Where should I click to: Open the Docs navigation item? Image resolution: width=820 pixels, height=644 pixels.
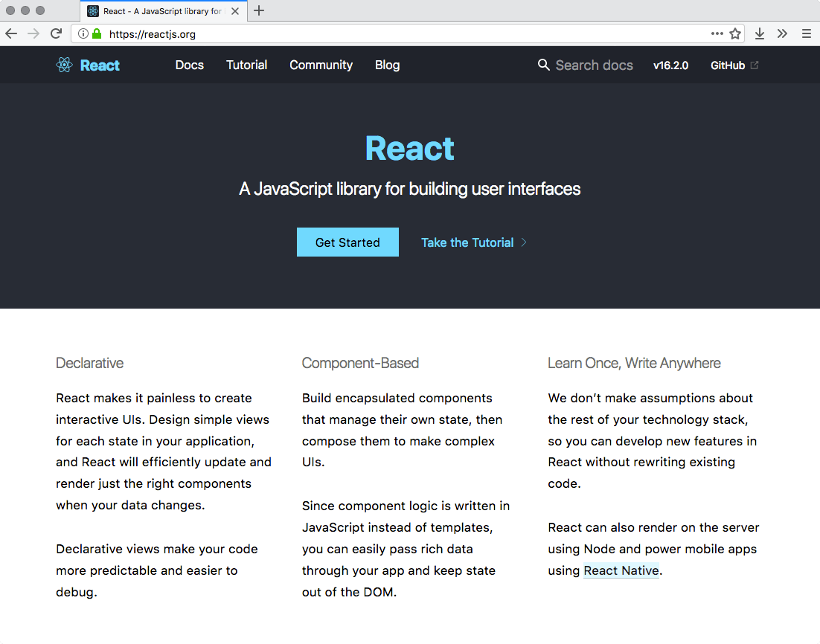point(189,65)
